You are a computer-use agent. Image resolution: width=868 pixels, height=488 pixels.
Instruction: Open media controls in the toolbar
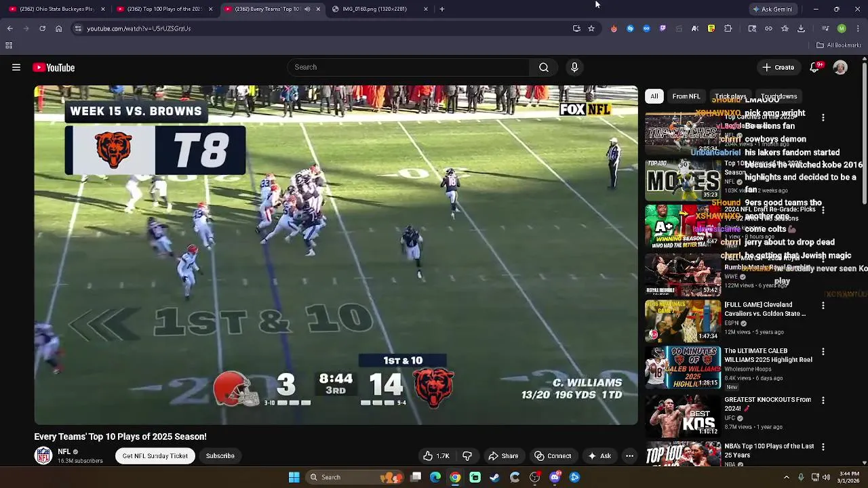825,28
